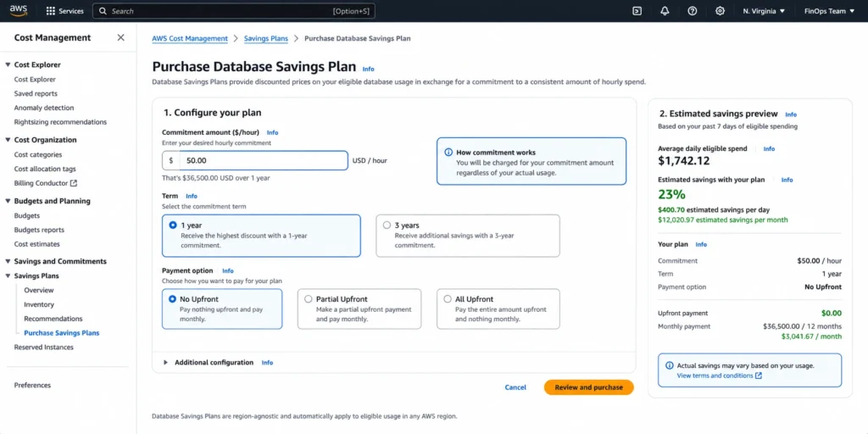Image resolution: width=868 pixels, height=434 pixels.
Task: Open Saved reports in sidebar
Action: pyautogui.click(x=36, y=93)
